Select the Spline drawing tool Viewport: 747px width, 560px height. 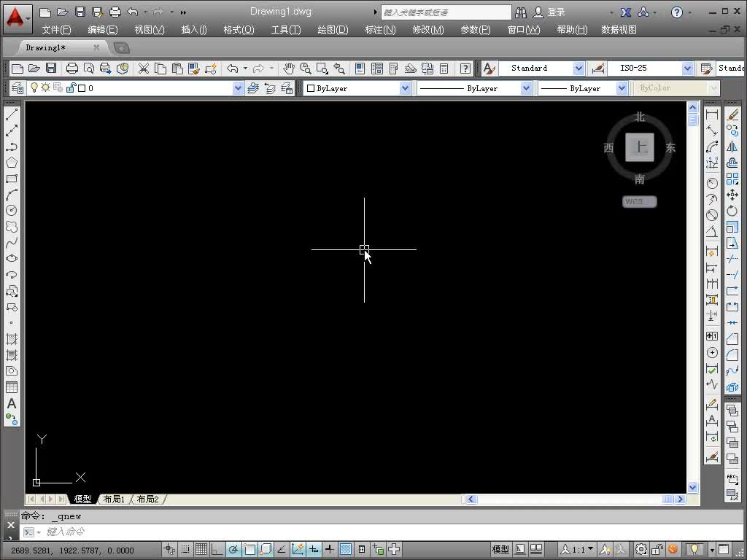click(x=12, y=243)
